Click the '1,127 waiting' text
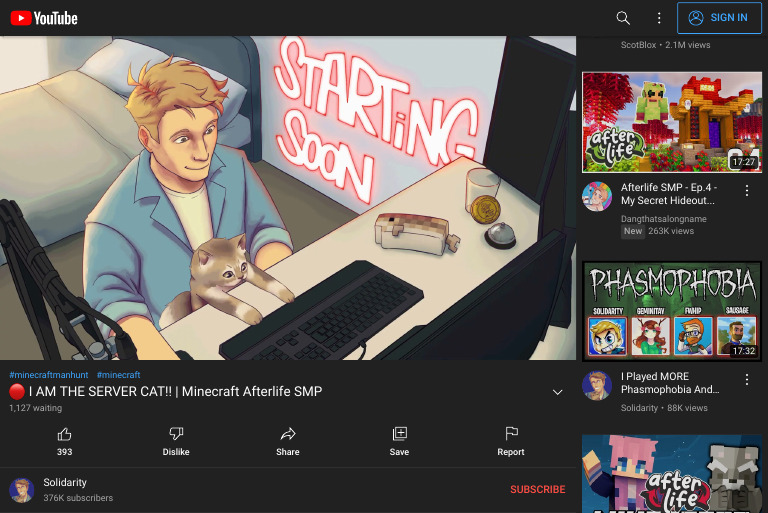 pyautogui.click(x=35, y=408)
